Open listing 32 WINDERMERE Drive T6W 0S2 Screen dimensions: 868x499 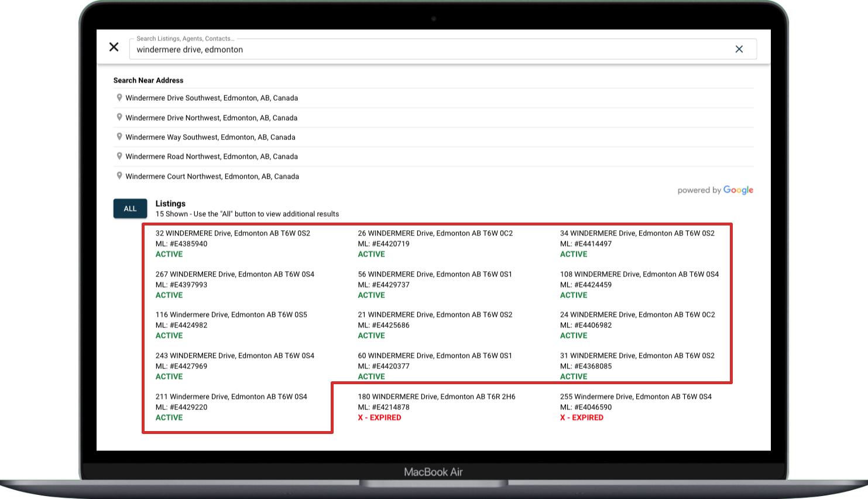[x=233, y=233]
